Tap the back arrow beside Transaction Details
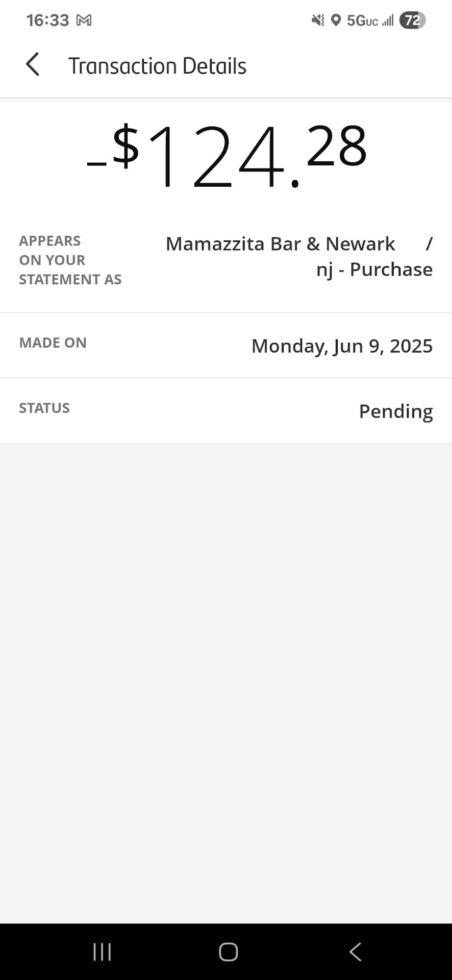The image size is (452, 980). (x=33, y=65)
